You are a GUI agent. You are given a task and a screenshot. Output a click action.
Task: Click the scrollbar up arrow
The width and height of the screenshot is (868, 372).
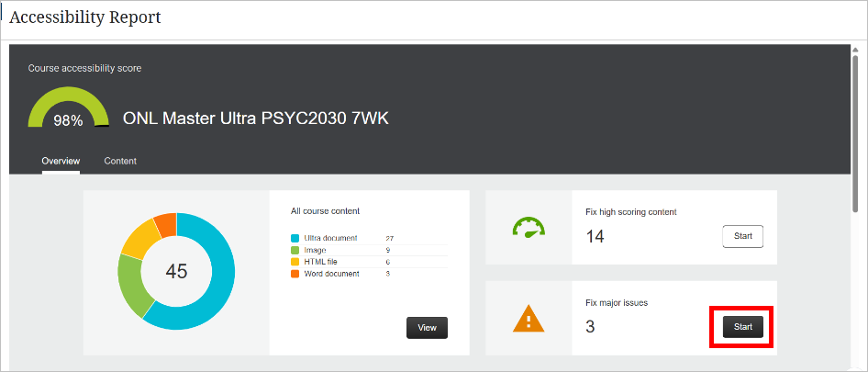(857, 50)
